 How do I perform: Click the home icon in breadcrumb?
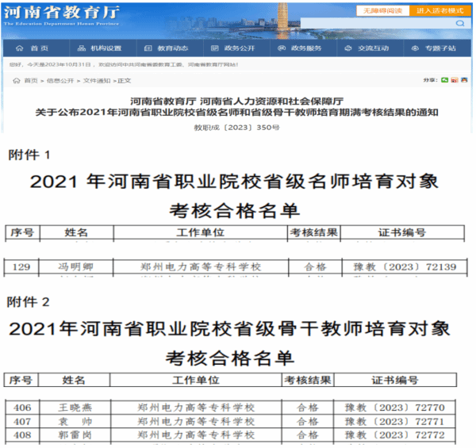pos(17,81)
